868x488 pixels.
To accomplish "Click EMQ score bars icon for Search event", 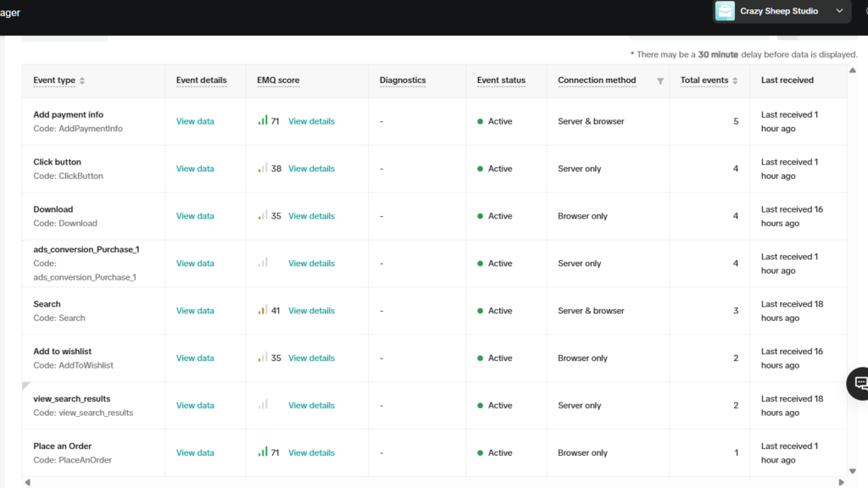I will (263, 310).
